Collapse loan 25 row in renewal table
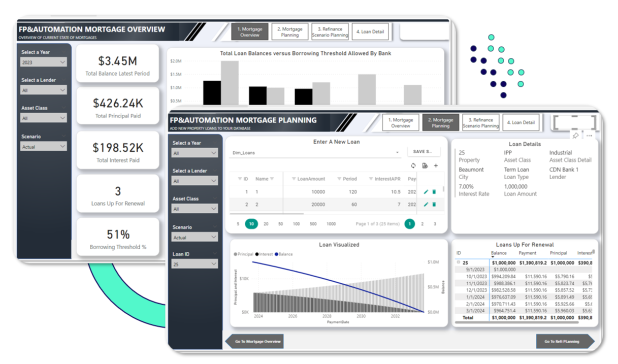Screen dimensions: 618x364 (x=459, y=262)
